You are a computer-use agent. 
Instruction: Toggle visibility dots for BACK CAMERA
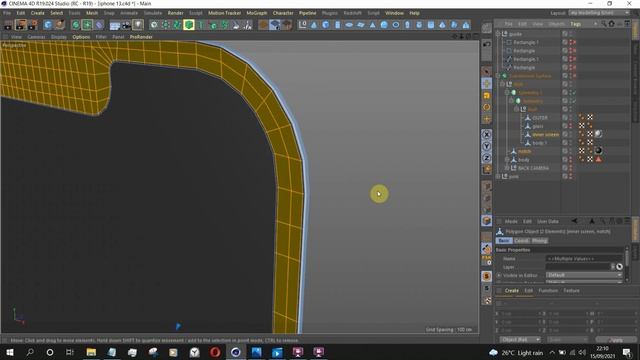point(571,168)
